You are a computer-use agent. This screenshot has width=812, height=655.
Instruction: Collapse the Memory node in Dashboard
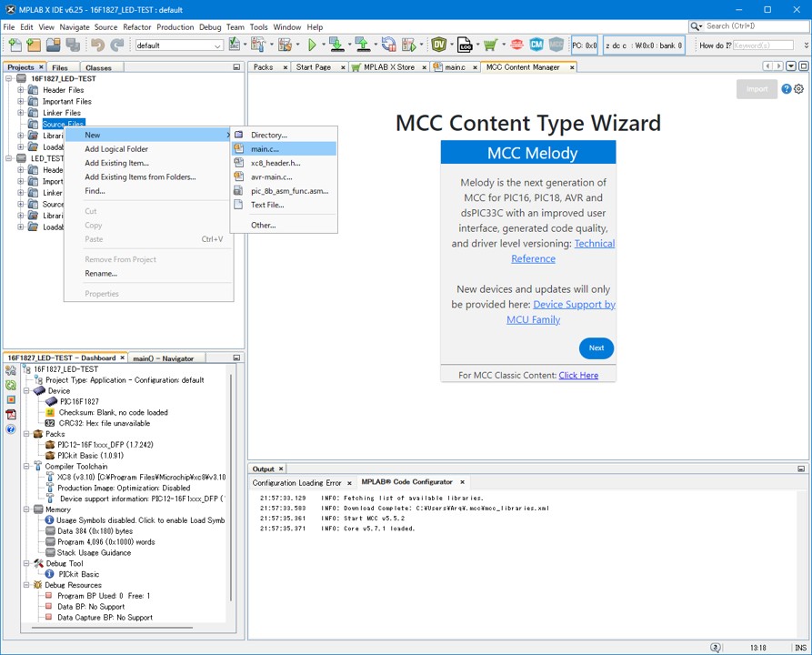coord(27,509)
